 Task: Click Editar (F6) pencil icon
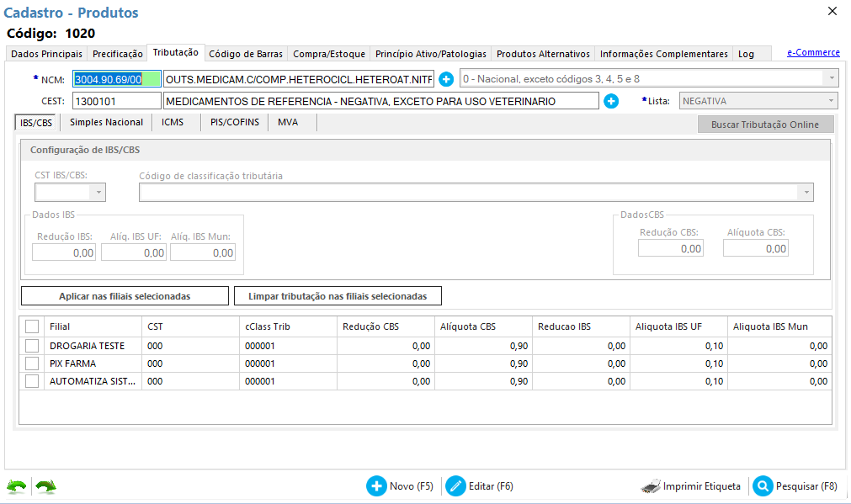(455, 486)
